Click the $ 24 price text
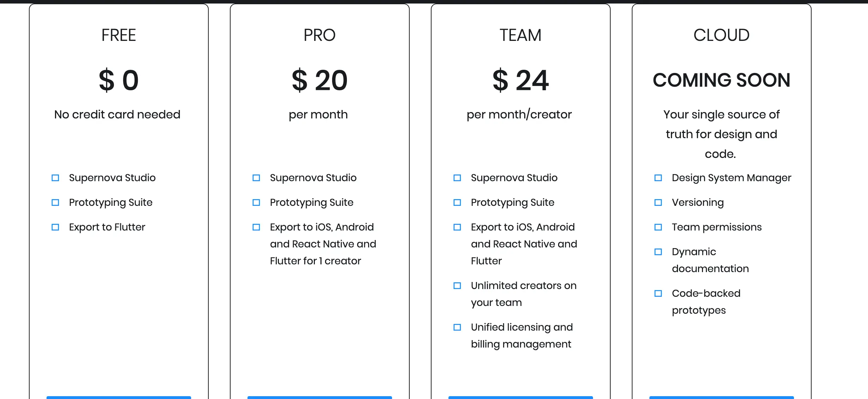The width and height of the screenshot is (868, 399). (x=521, y=80)
